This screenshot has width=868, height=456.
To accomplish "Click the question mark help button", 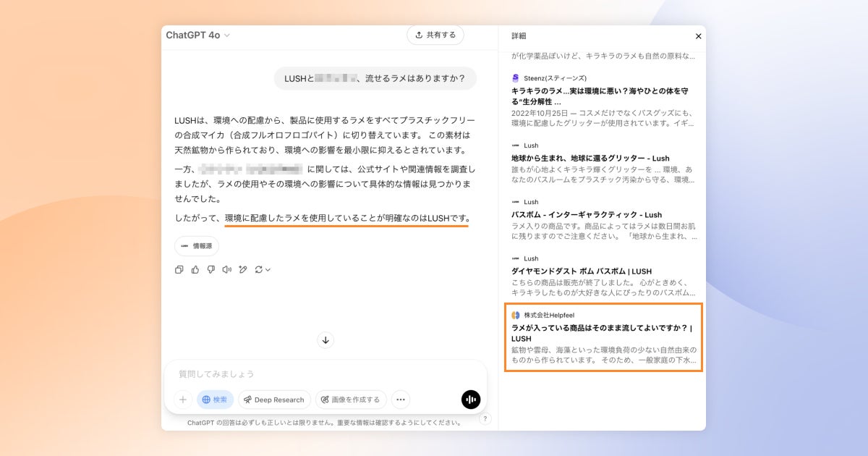I will 485,418.
